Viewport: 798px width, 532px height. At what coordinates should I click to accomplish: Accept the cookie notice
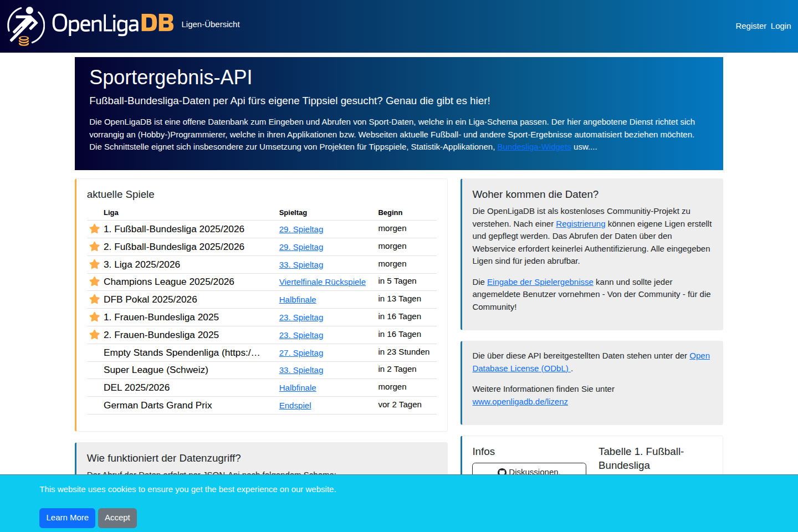tap(117, 518)
